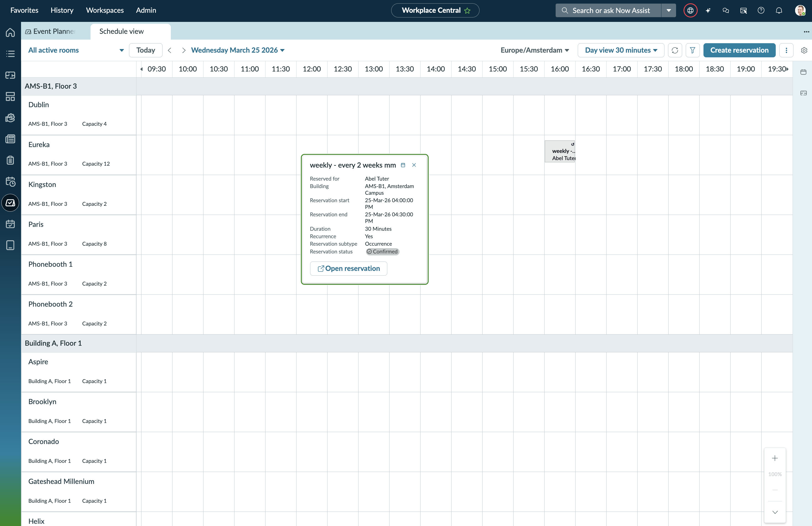Image resolution: width=812 pixels, height=526 pixels.
Task: Open the Workspaces menu
Action: (105, 10)
